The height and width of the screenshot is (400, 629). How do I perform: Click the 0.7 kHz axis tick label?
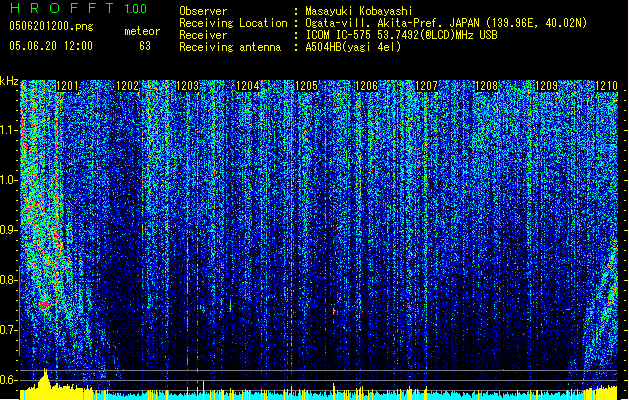[x=9, y=330]
